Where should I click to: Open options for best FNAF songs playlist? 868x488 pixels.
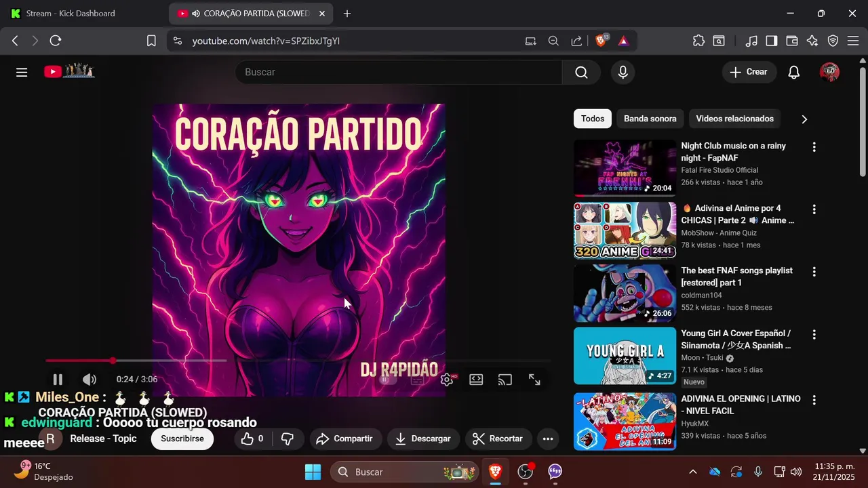(x=814, y=272)
